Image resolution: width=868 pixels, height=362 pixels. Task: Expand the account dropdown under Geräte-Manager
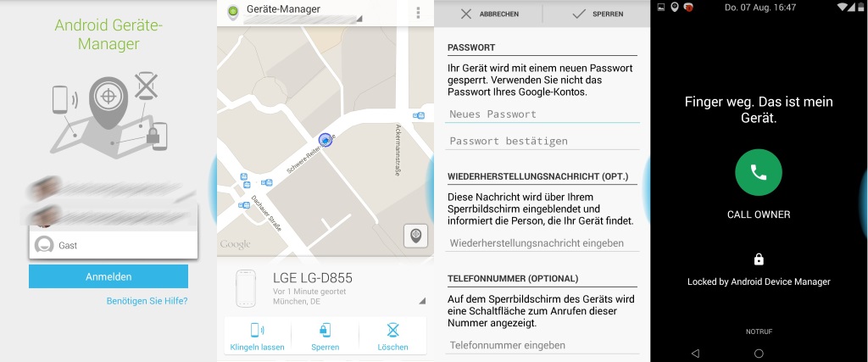pos(359,19)
